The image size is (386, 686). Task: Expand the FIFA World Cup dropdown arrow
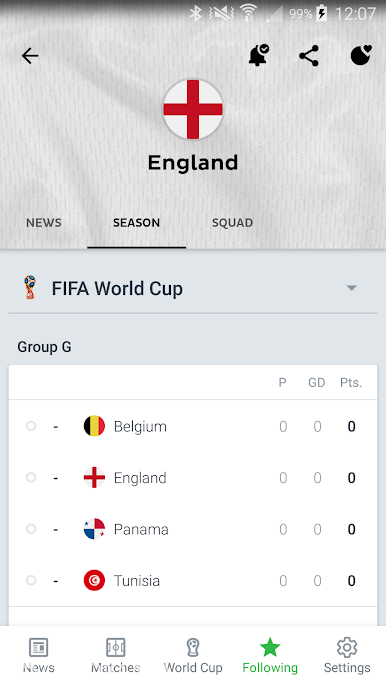tap(351, 288)
